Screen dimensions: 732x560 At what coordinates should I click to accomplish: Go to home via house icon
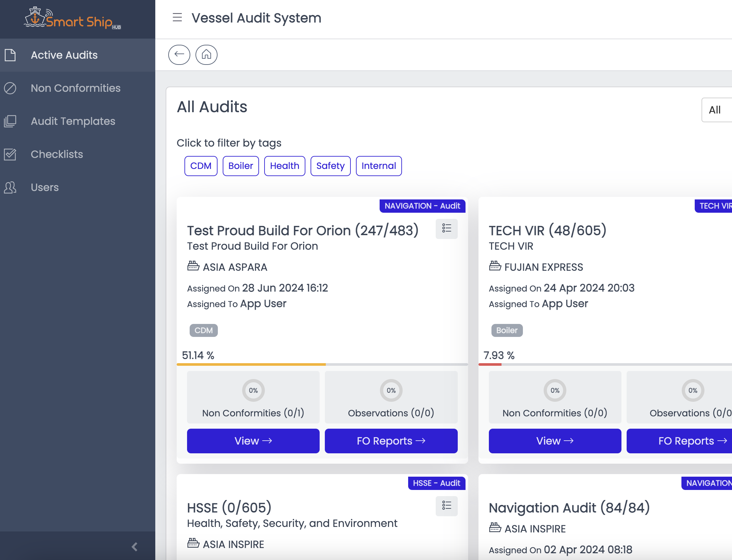[x=206, y=55]
